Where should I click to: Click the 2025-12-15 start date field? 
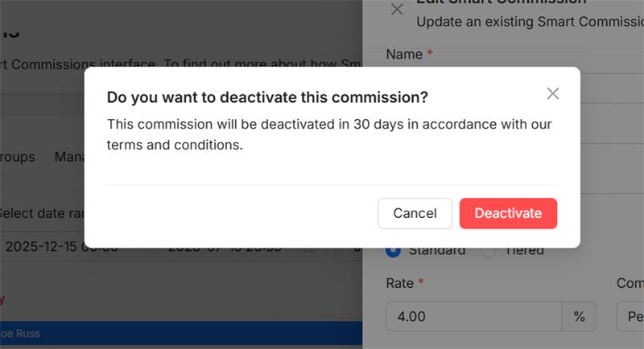(60, 248)
